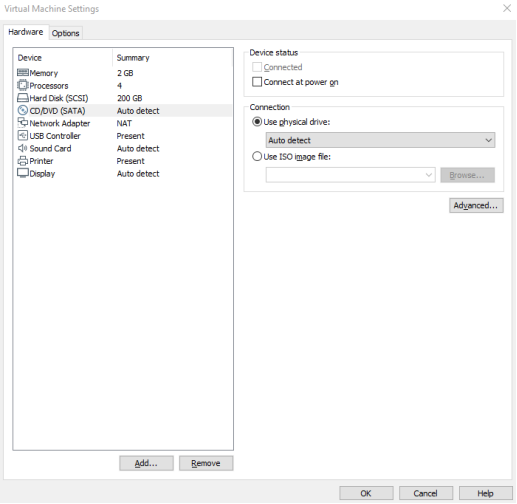Click the Hard Disk (SCSI) drive icon
517x504 pixels.
click(23, 98)
